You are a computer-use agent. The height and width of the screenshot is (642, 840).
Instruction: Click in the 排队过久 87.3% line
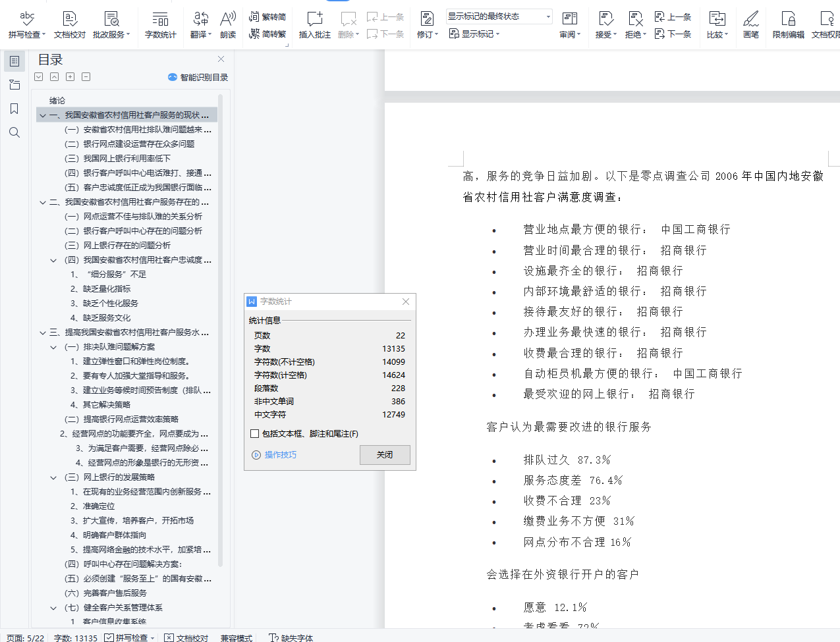coord(567,460)
